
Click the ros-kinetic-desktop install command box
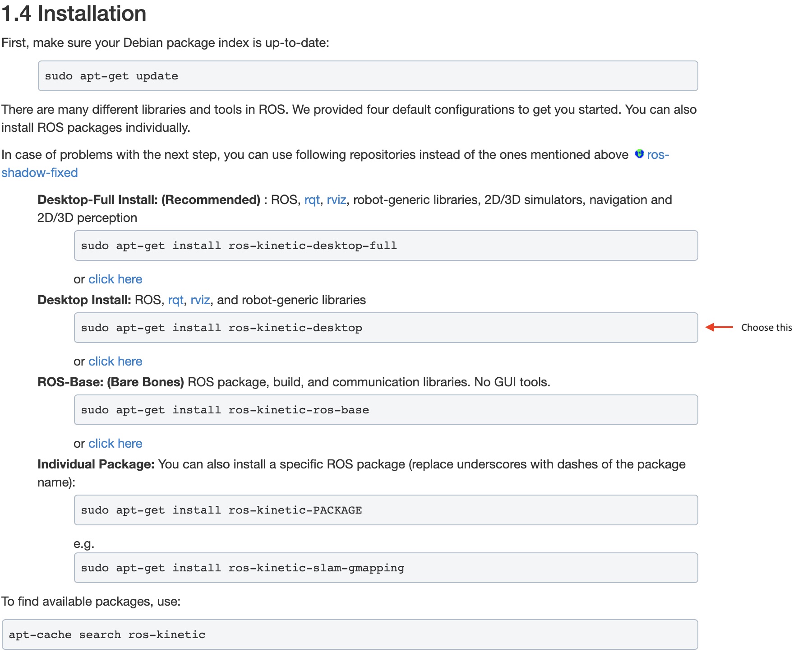tap(386, 328)
